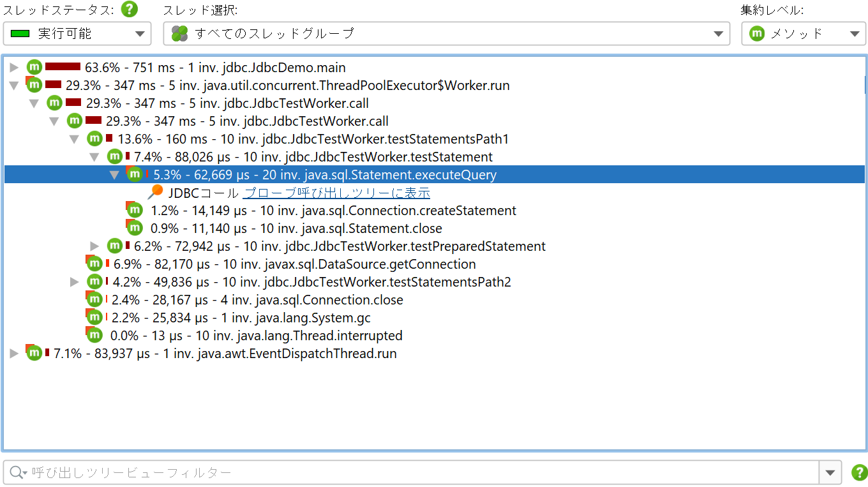Click method icon of testPreparedStatement
The width and height of the screenshot is (868, 487).
pos(114,246)
